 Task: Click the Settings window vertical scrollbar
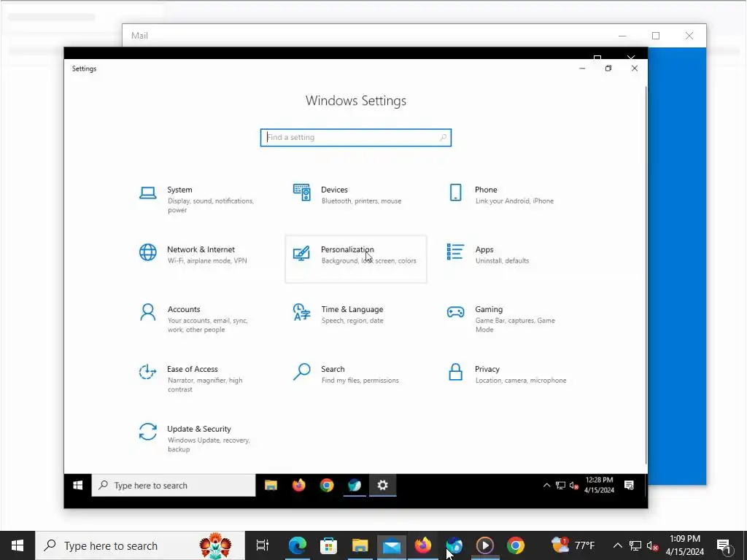pos(646,275)
